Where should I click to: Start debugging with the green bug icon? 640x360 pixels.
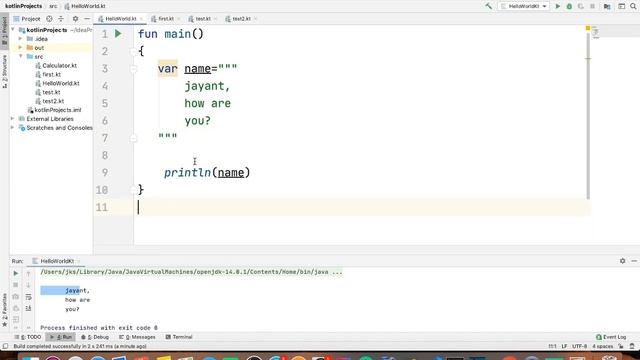click(x=569, y=6)
